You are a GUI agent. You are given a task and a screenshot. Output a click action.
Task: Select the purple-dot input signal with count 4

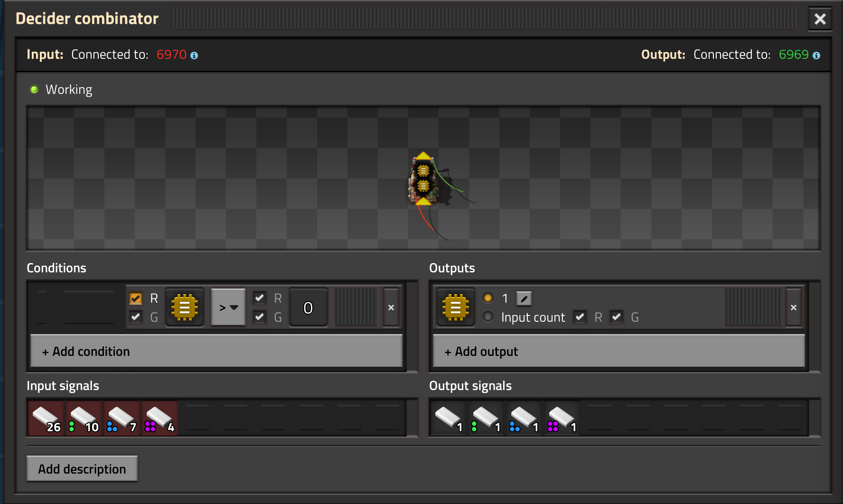(160, 418)
